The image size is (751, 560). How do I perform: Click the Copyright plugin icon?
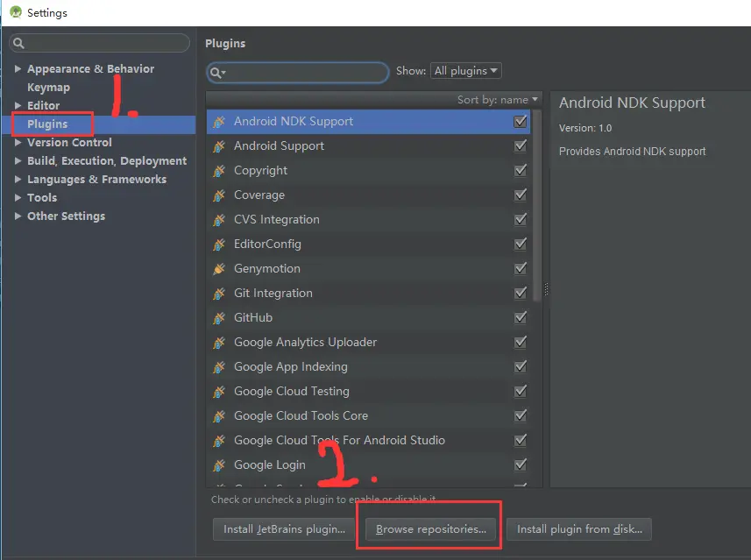coord(219,171)
